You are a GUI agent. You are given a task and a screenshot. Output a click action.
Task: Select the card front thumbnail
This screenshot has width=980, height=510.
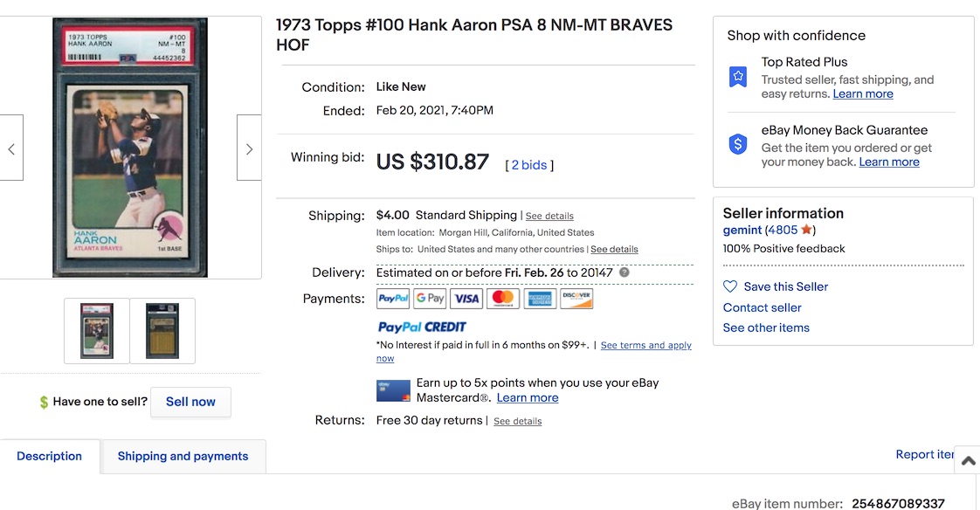(x=97, y=330)
